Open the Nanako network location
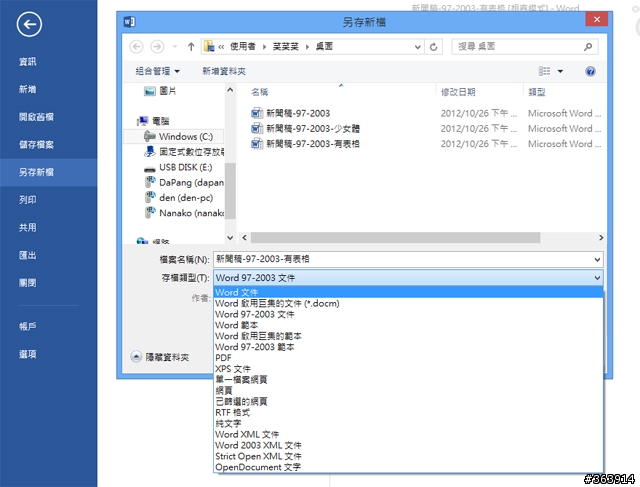 (x=184, y=213)
